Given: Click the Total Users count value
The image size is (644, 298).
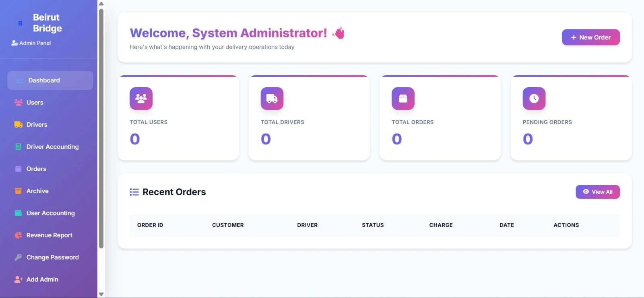Looking at the screenshot, I should click(x=135, y=139).
